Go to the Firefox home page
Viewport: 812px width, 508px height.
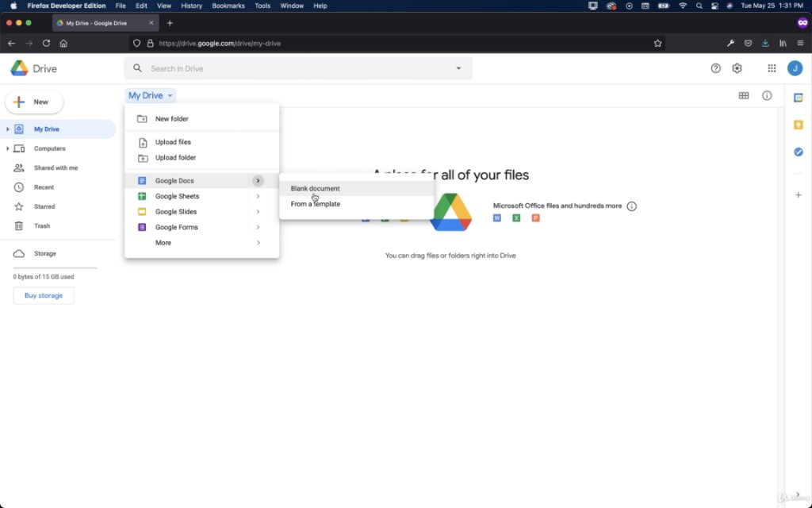(x=63, y=44)
